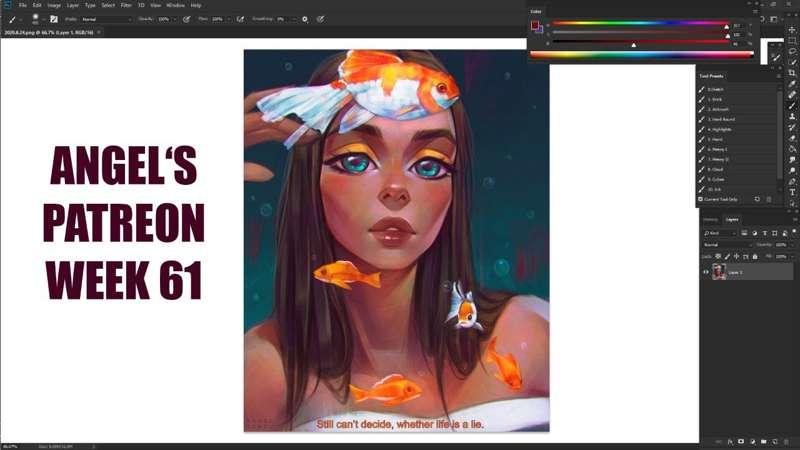Screen dimensions: 800x450
Task: Select the Eyedropper tool
Action: coord(792,84)
